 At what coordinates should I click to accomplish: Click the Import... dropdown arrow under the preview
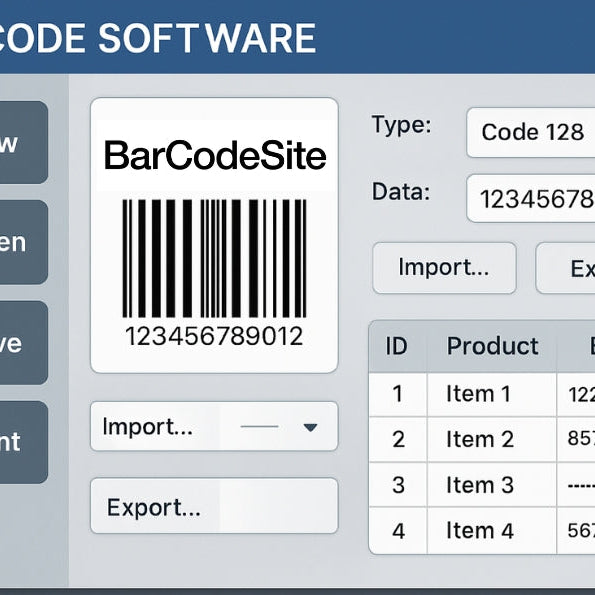coord(310,427)
